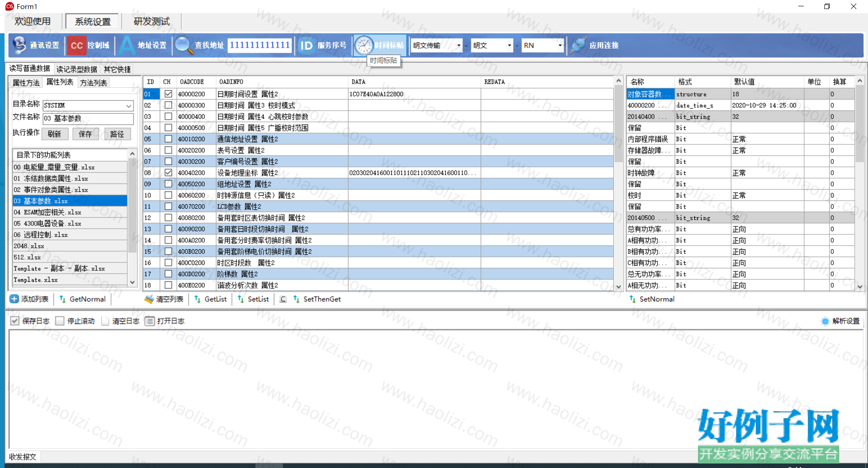Click the 查找地址 address input field

[260, 45]
